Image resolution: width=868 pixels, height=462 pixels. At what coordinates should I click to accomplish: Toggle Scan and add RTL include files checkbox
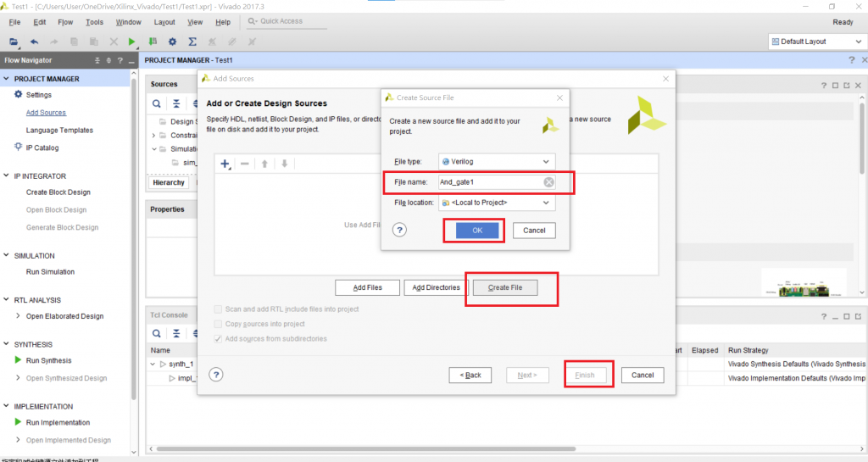[x=218, y=309]
